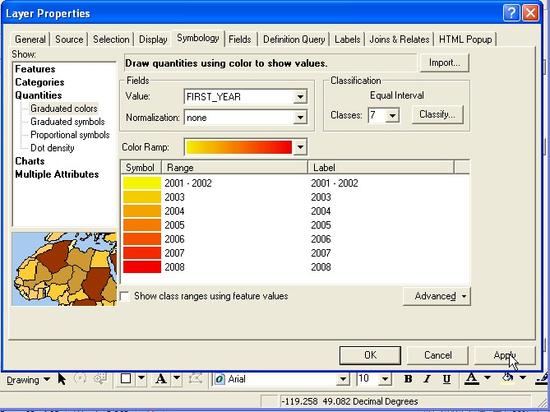Expand the Color Ramp dropdown
The image size is (550, 412).
coord(300,147)
